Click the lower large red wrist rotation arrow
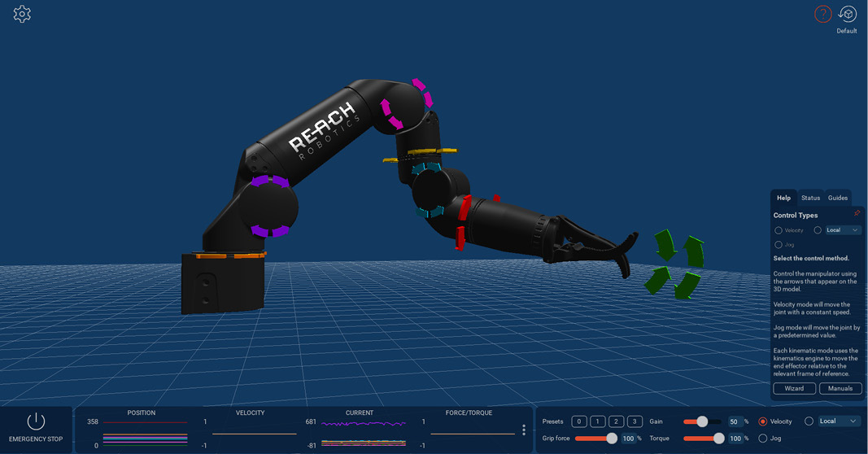The height and width of the screenshot is (454, 868). 460,238
